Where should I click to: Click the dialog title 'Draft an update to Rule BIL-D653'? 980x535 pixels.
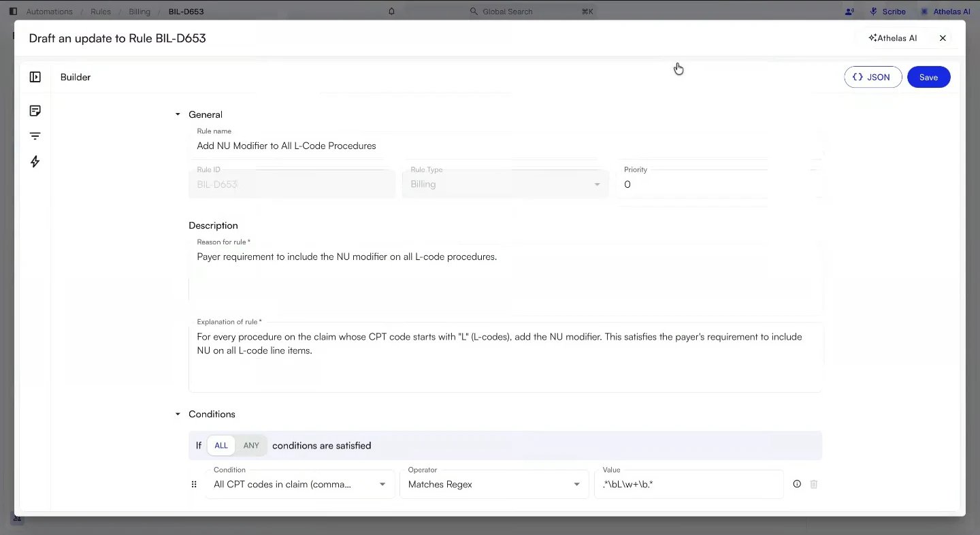(x=117, y=38)
